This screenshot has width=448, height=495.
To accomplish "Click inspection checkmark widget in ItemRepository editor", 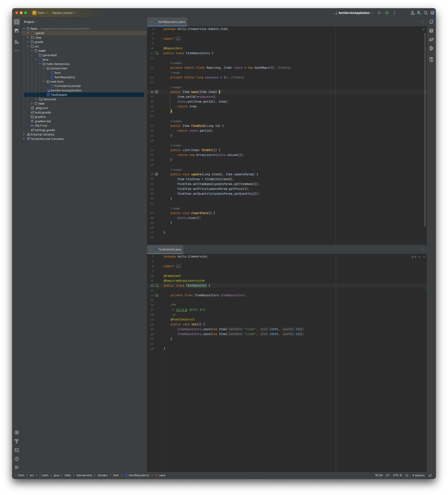I will point(424,29).
